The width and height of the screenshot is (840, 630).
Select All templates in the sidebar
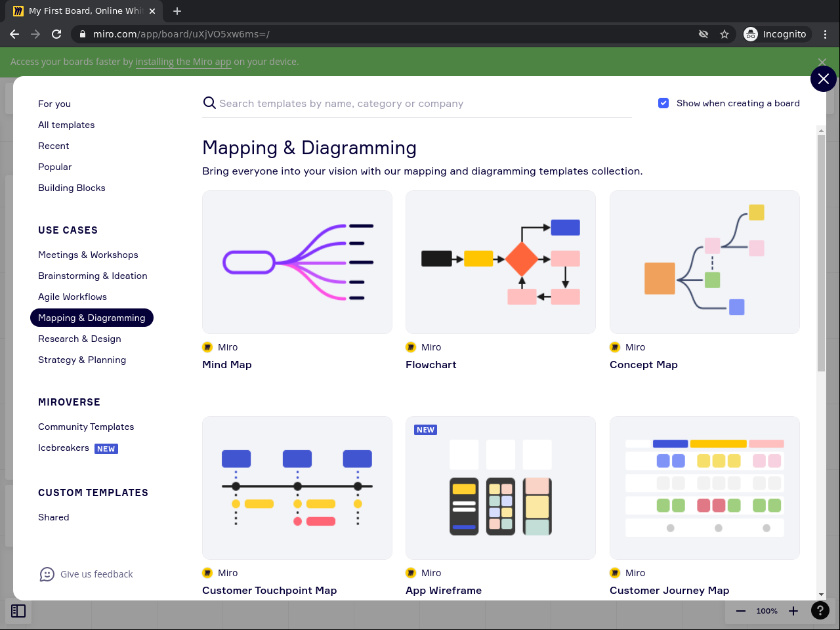tap(66, 125)
